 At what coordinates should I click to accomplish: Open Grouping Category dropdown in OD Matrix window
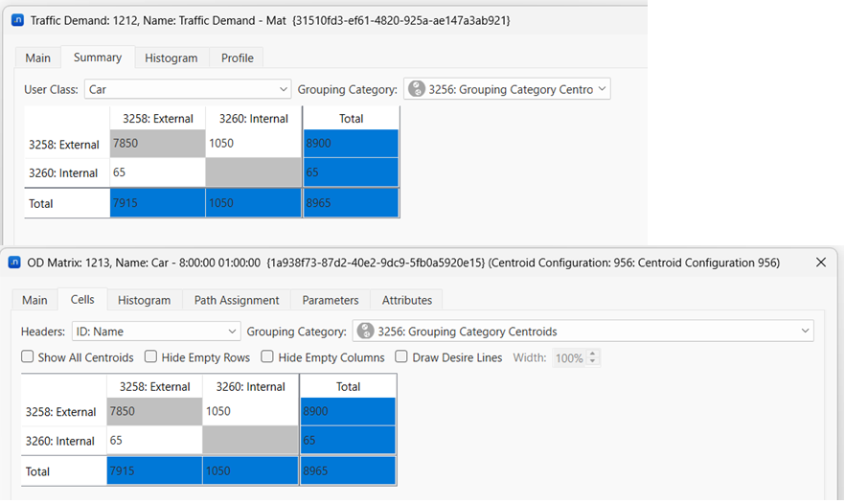click(582, 332)
